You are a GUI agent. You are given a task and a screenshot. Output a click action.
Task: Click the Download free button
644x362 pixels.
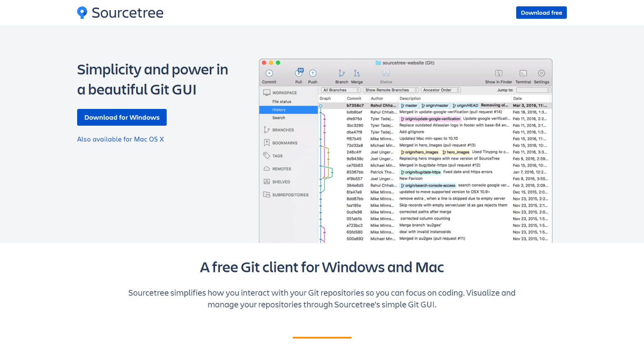click(541, 13)
